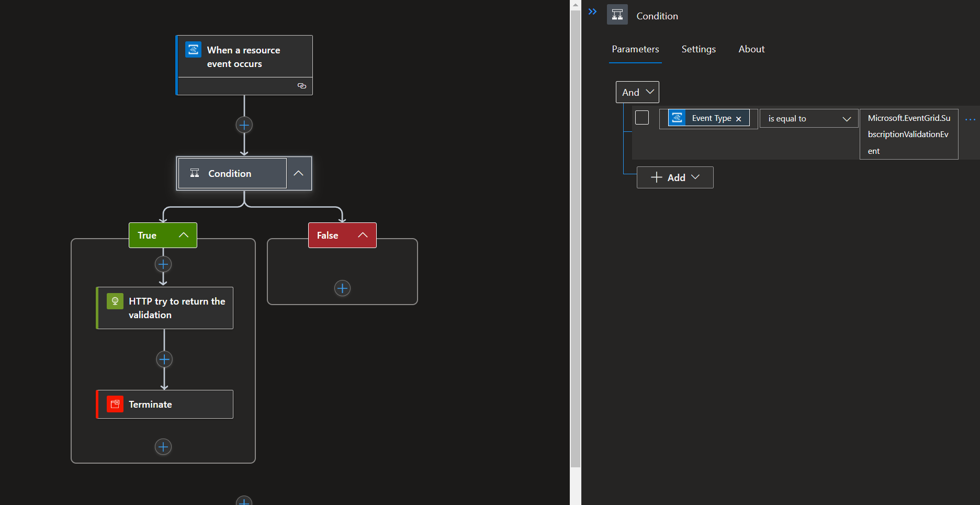This screenshot has width=980, height=505.
Task: Click the HTTP globe icon on the validation action
Action: click(115, 301)
